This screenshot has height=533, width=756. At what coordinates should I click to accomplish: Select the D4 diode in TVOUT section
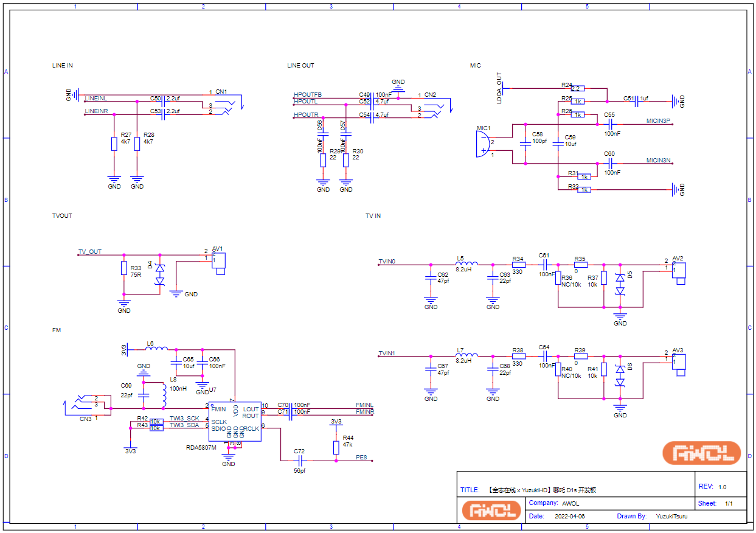click(x=161, y=274)
